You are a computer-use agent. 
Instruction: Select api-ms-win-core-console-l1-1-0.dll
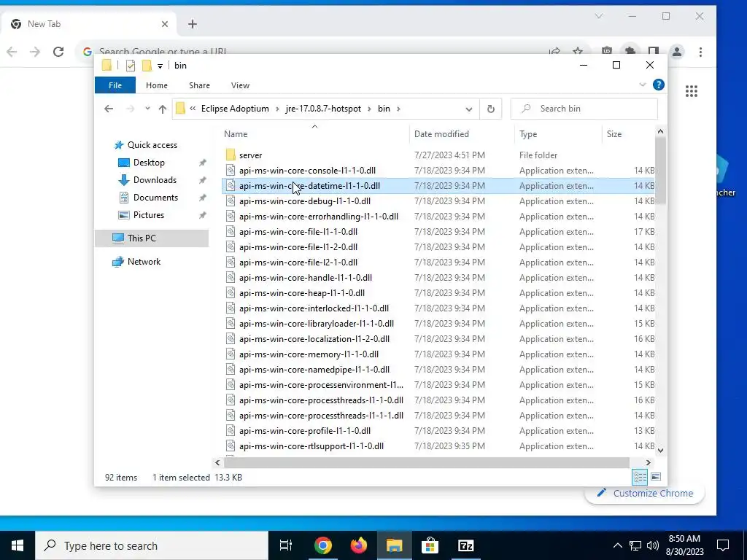pos(307,171)
